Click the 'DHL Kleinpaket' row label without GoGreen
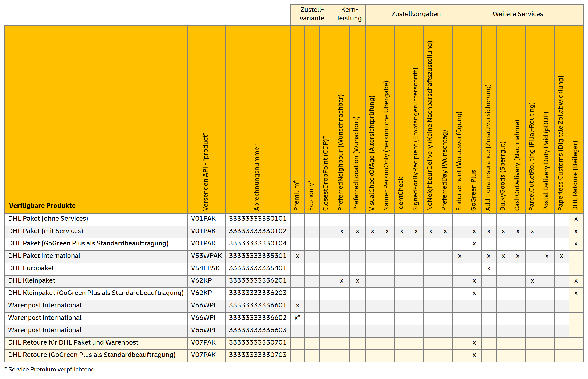The height and width of the screenshot is (379, 588). pyautogui.click(x=31, y=280)
